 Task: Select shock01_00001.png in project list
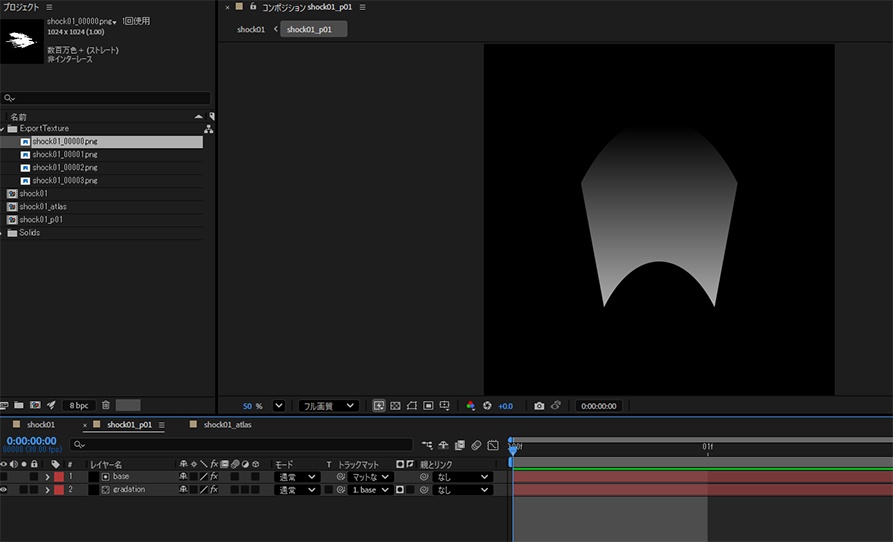click(64, 154)
